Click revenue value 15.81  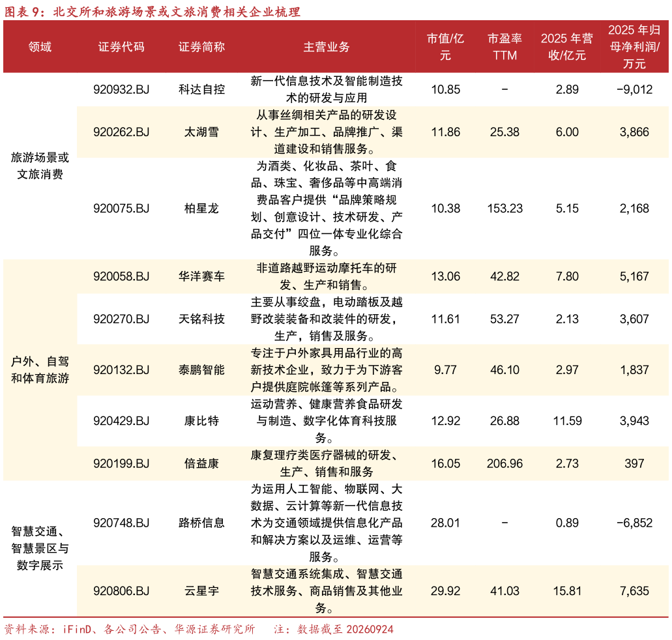[x=567, y=590]
